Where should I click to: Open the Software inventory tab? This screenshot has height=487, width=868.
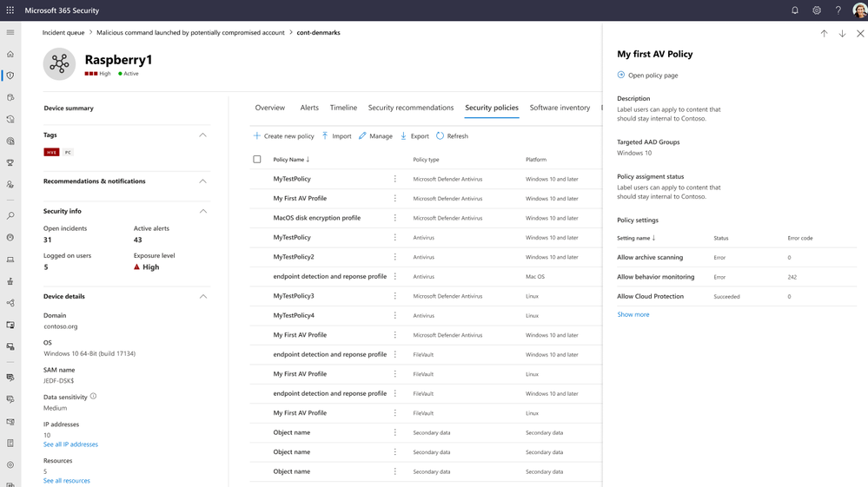560,108
